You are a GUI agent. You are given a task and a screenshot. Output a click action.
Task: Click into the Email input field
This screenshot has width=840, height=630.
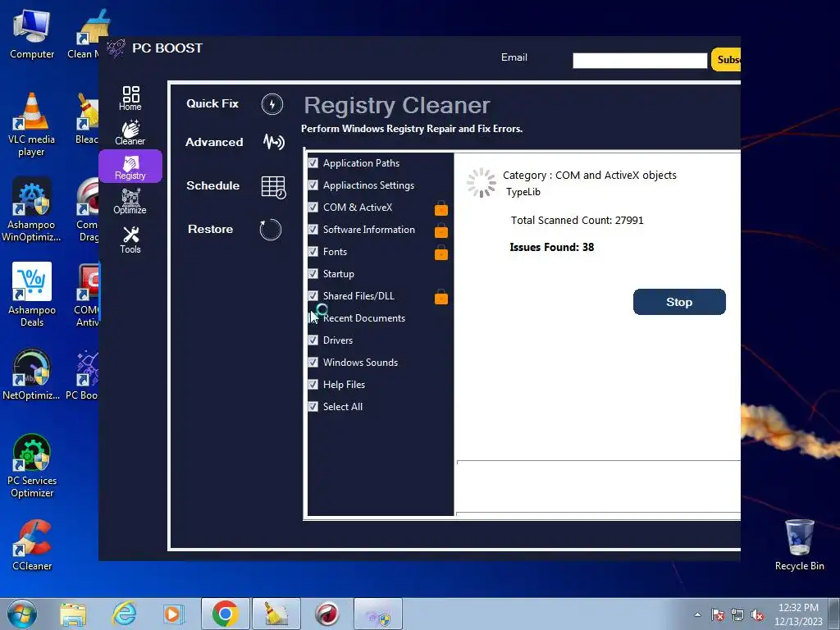point(640,61)
